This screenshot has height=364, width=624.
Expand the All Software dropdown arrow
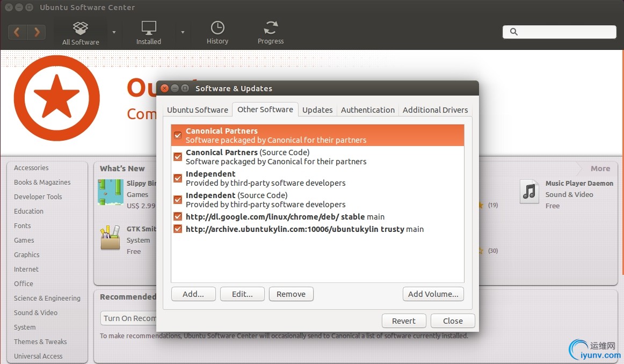click(x=114, y=32)
